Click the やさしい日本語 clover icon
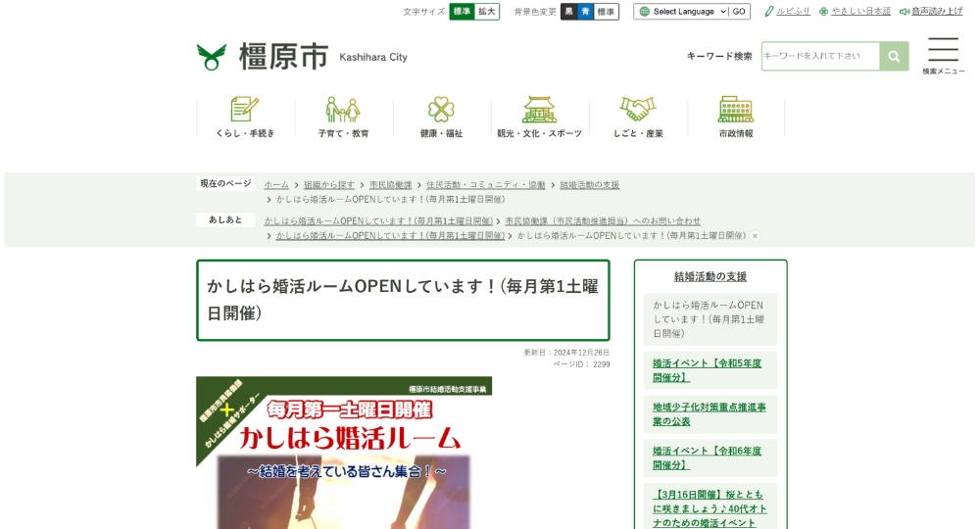The image size is (980, 529). [x=824, y=11]
